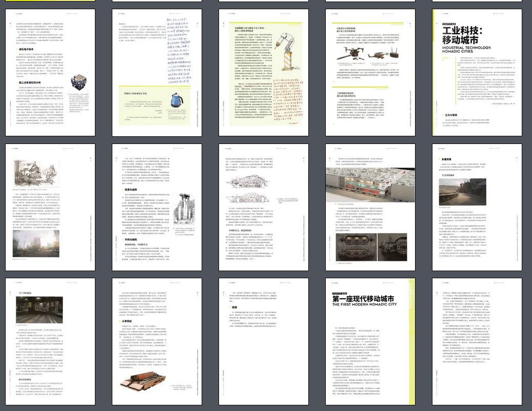Open the final text-only page thumbnail
532x411 pixels.
point(477,341)
